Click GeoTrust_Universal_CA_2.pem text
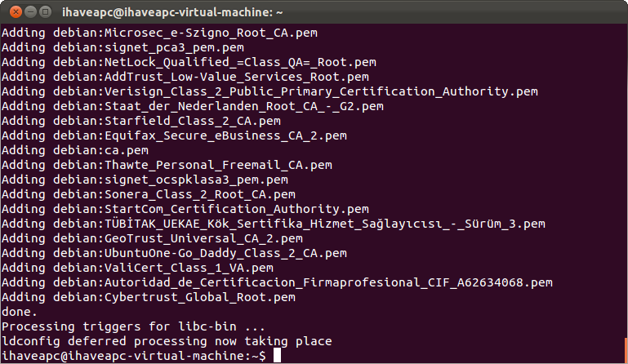628x364 pixels. tap(203, 238)
